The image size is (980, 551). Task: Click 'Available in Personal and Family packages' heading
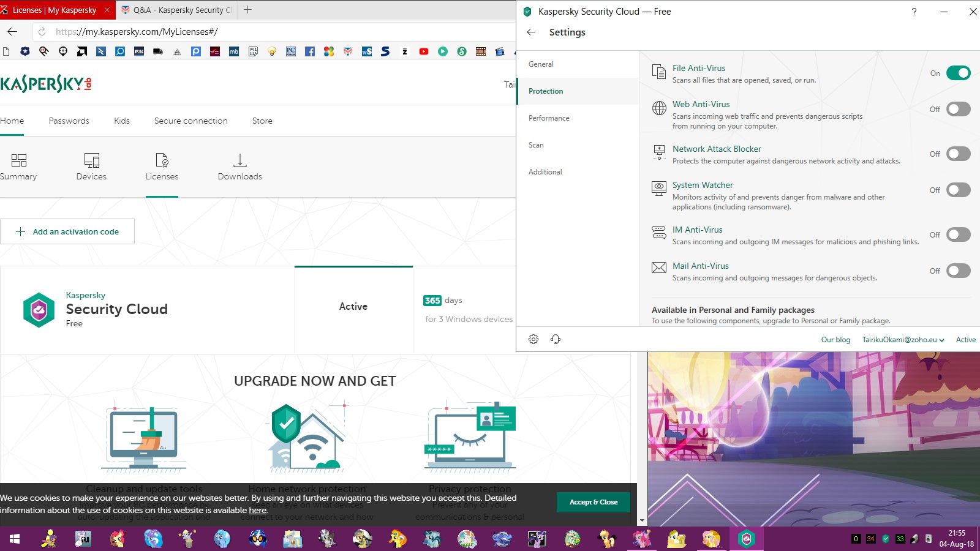[733, 310]
